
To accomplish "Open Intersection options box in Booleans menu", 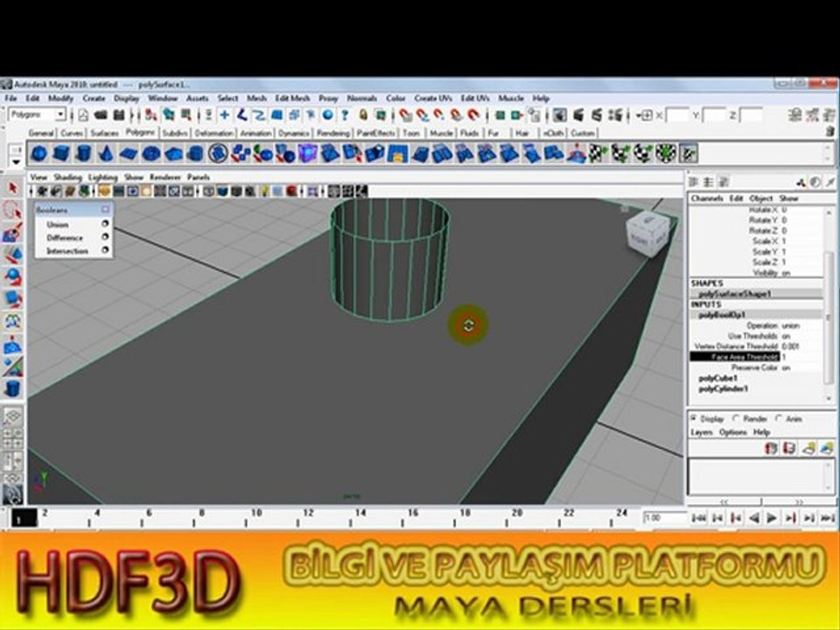I will click(x=105, y=250).
